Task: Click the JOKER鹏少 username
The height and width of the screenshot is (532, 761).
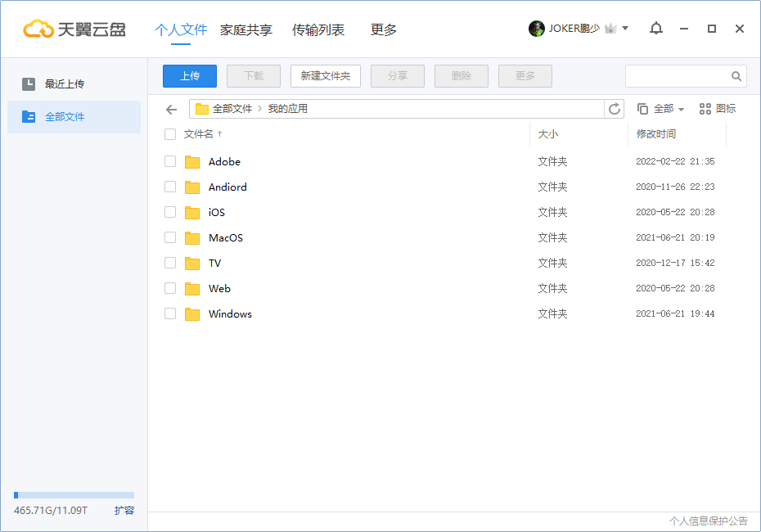Action: (574, 29)
